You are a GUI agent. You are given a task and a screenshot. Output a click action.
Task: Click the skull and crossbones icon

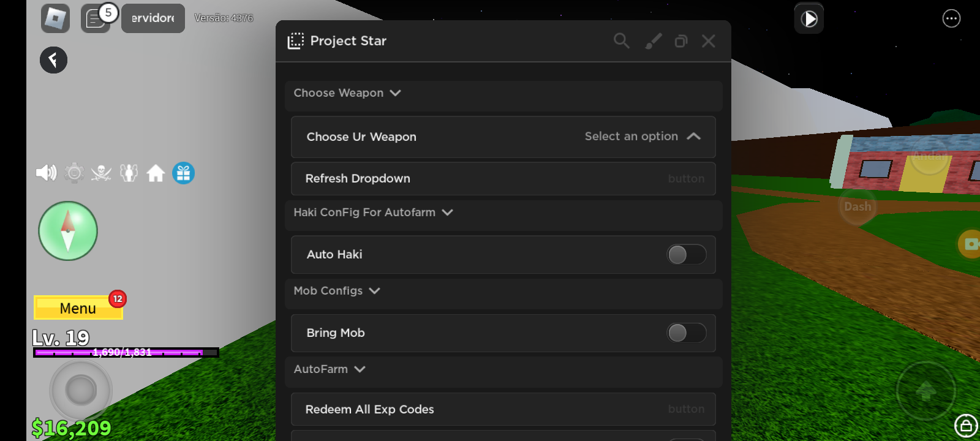(x=101, y=173)
